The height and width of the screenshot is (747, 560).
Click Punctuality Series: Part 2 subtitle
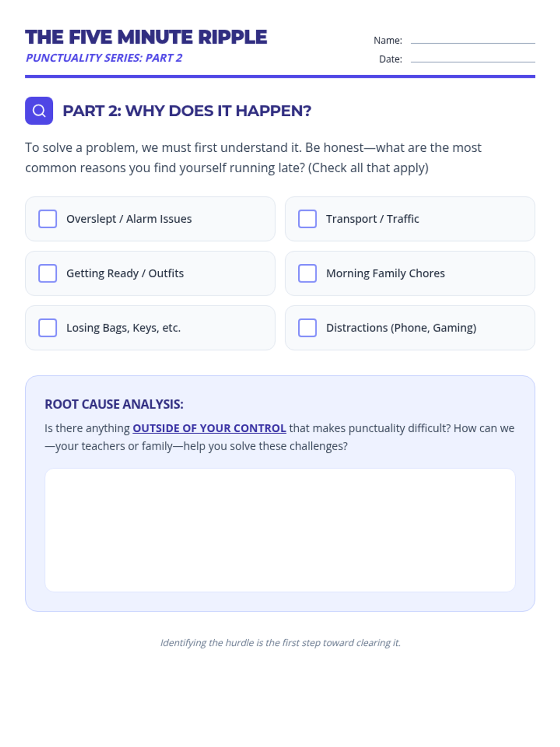tap(104, 58)
